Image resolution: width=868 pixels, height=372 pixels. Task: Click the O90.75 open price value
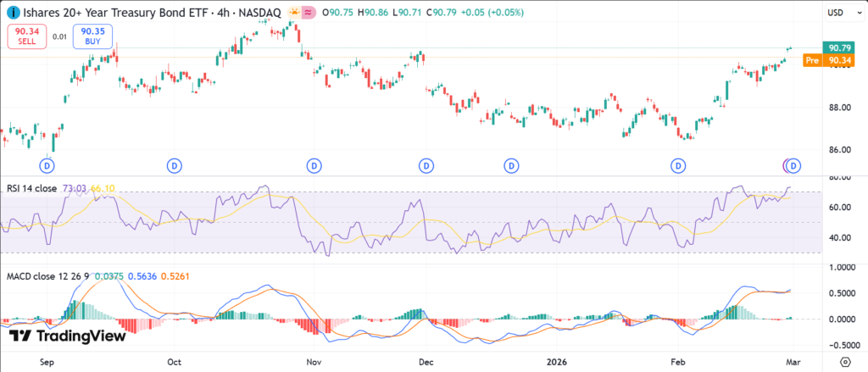(337, 12)
